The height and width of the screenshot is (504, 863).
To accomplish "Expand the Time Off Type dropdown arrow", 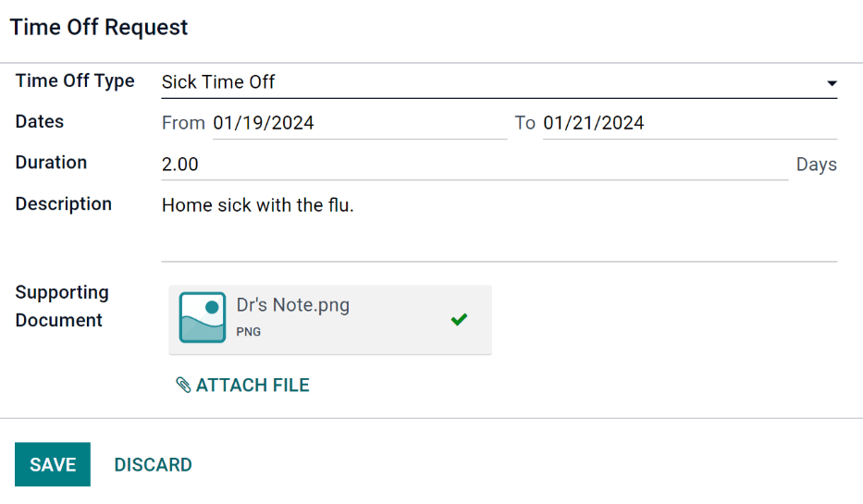I will click(x=832, y=82).
